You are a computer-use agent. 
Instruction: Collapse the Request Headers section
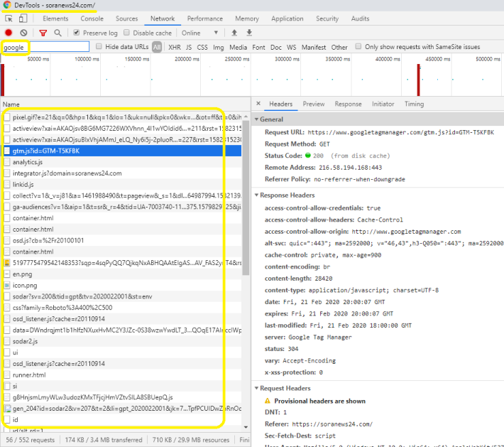pyautogui.click(x=256, y=389)
